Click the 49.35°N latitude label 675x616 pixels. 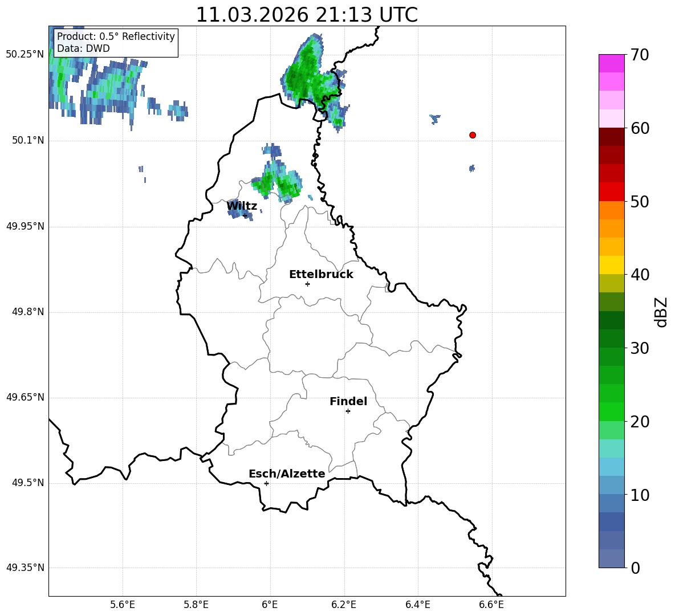[x=25, y=568]
